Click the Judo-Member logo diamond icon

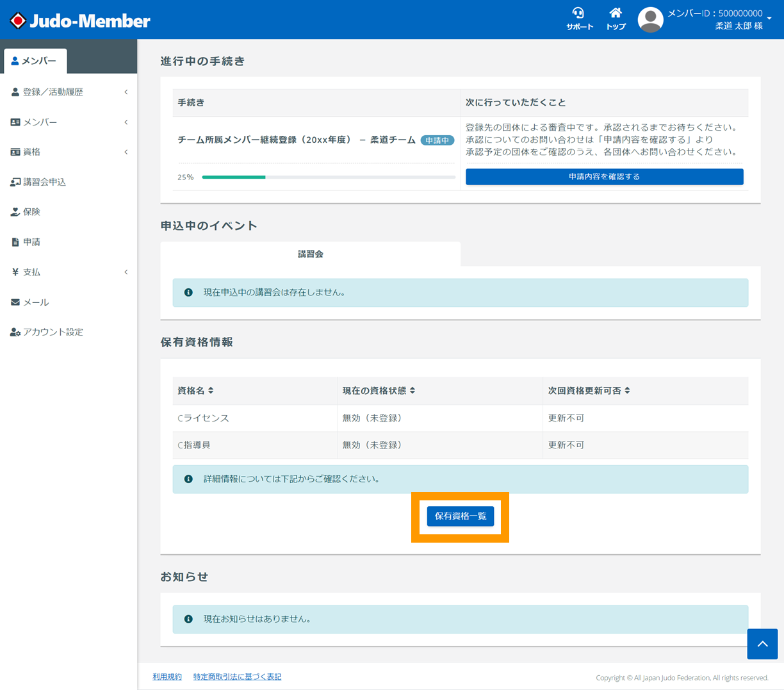(18, 21)
